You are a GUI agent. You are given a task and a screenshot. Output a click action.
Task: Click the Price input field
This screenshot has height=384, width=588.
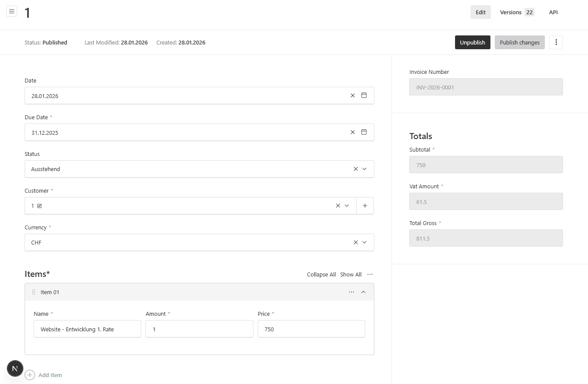311,329
